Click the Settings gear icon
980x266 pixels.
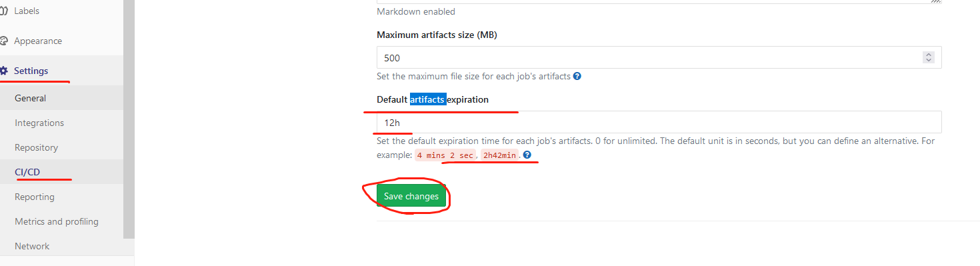(3, 71)
